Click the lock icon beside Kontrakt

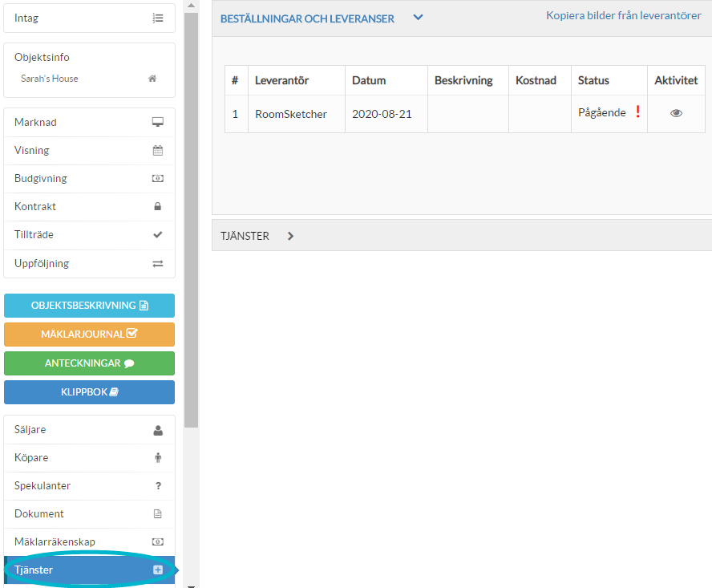pos(157,206)
